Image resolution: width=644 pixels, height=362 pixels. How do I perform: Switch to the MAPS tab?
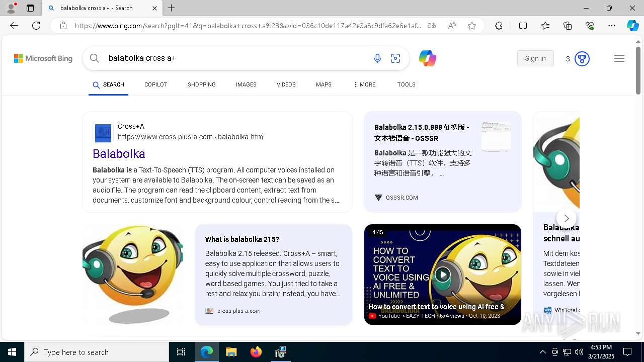[x=324, y=84]
